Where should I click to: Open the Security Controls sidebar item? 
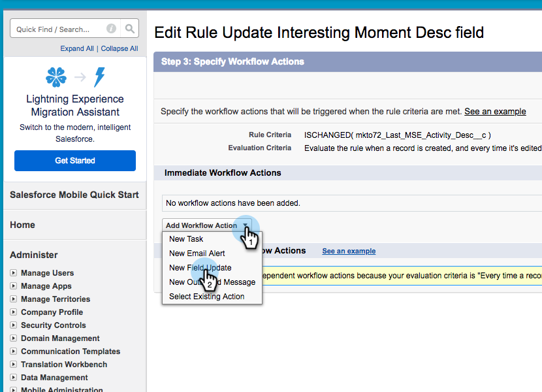click(x=54, y=325)
